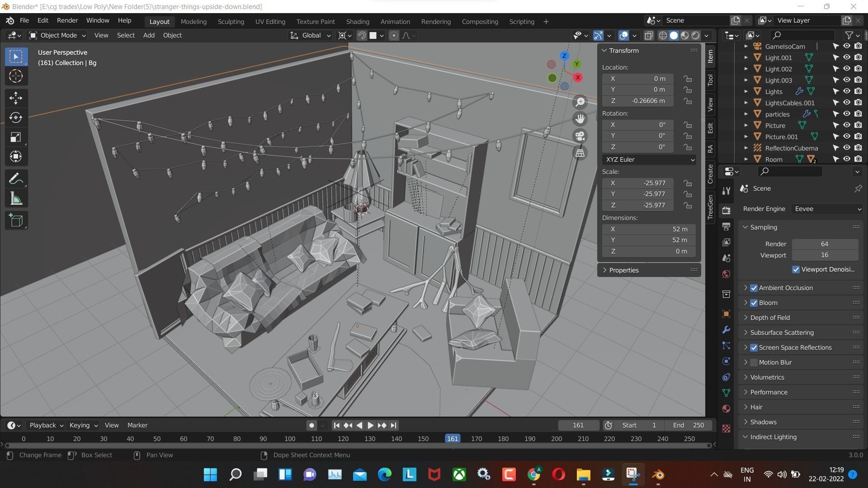Pick the Scale tool

(x=16, y=137)
